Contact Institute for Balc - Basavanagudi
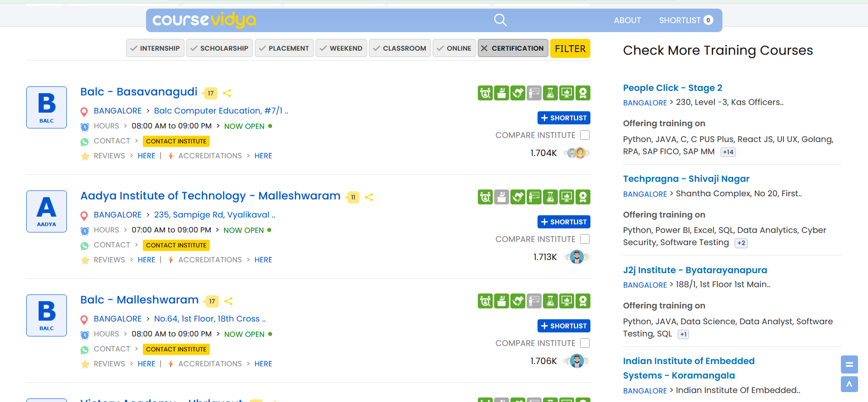 (176, 142)
